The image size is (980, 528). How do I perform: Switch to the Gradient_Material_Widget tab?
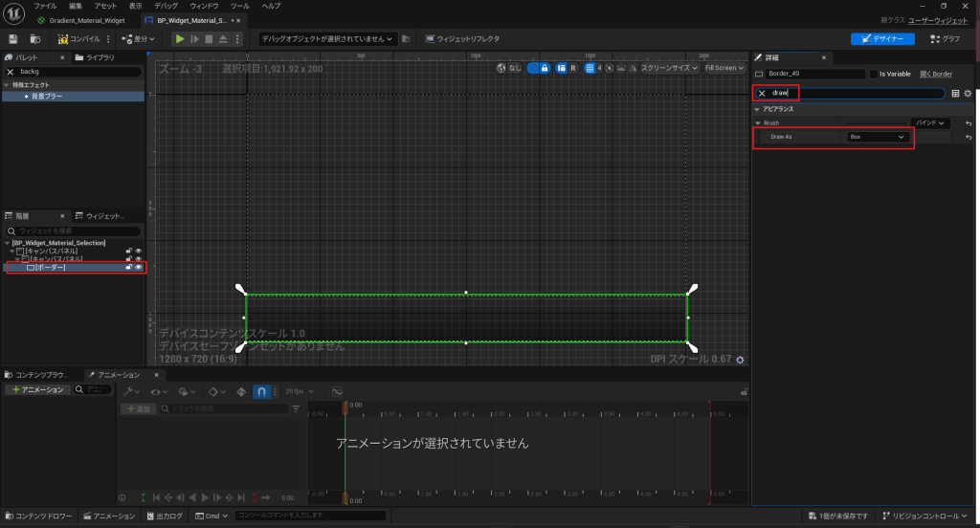point(86,20)
